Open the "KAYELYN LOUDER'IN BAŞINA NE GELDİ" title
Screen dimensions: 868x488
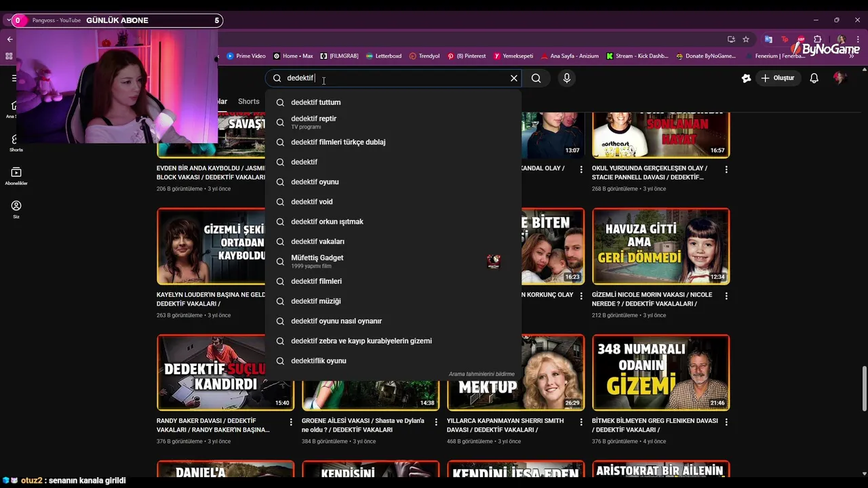(x=211, y=299)
